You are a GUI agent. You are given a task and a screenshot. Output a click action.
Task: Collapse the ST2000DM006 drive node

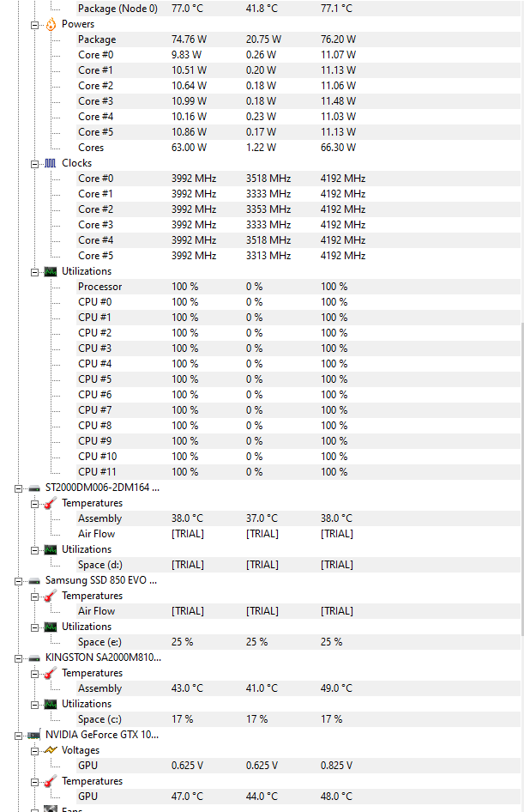19,488
